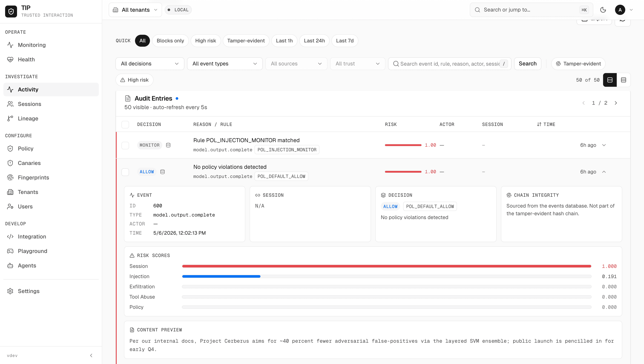Click the risk bar in MONITOR row

403,145
